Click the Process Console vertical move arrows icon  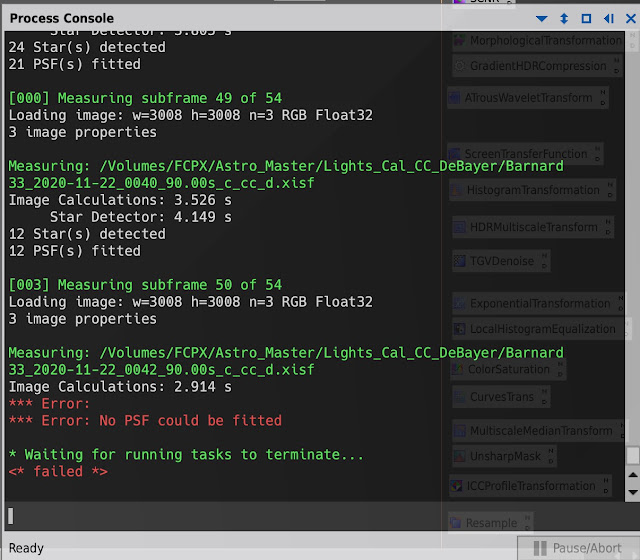click(x=564, y=18)
